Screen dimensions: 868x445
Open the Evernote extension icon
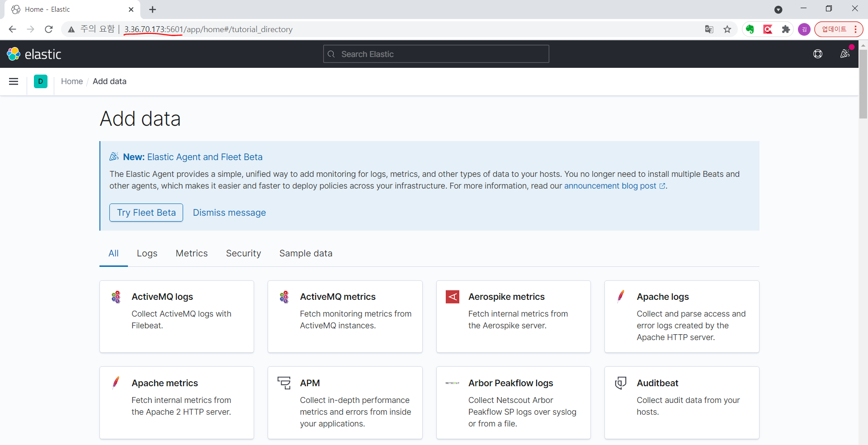[750, 29]
